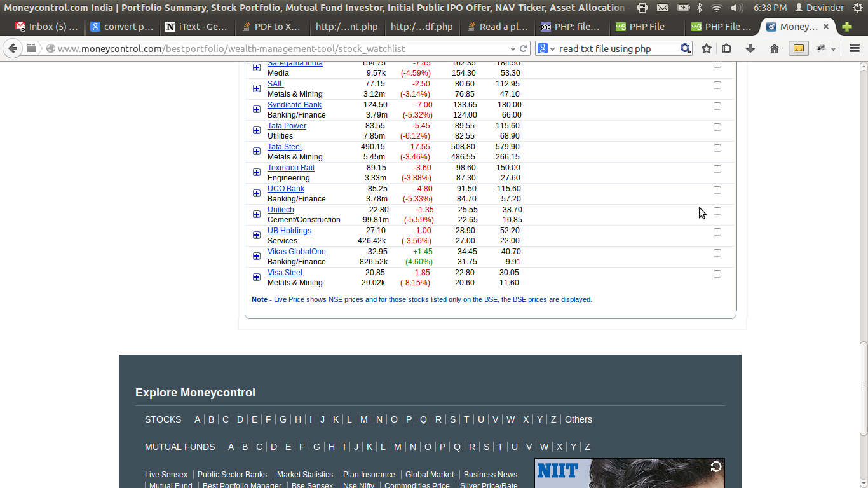
Task: Switch to the iText tab
Action: (197, 27)
